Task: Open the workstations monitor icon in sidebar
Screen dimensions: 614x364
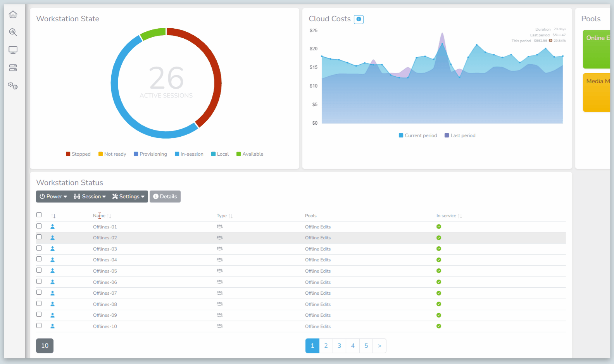Action: point(13,50)
